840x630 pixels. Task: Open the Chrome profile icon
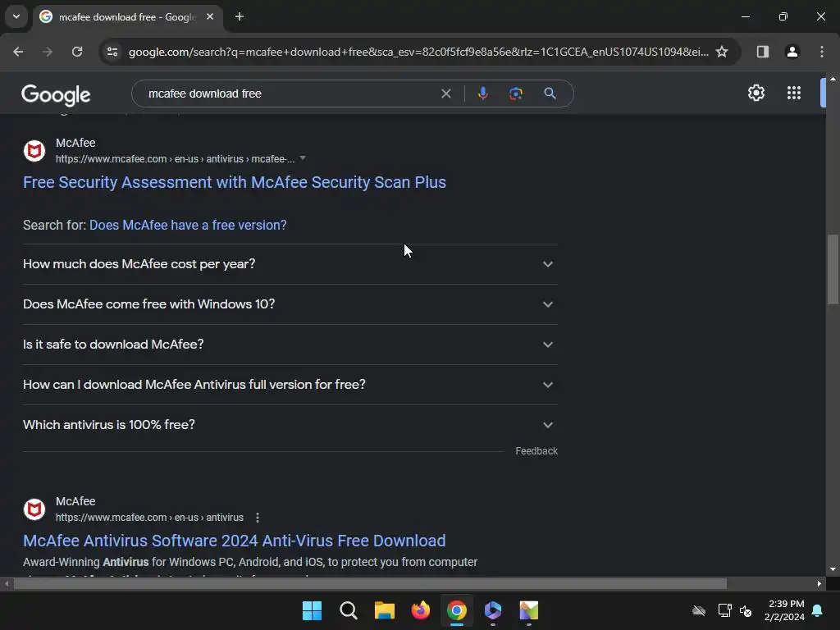[792, 52]
